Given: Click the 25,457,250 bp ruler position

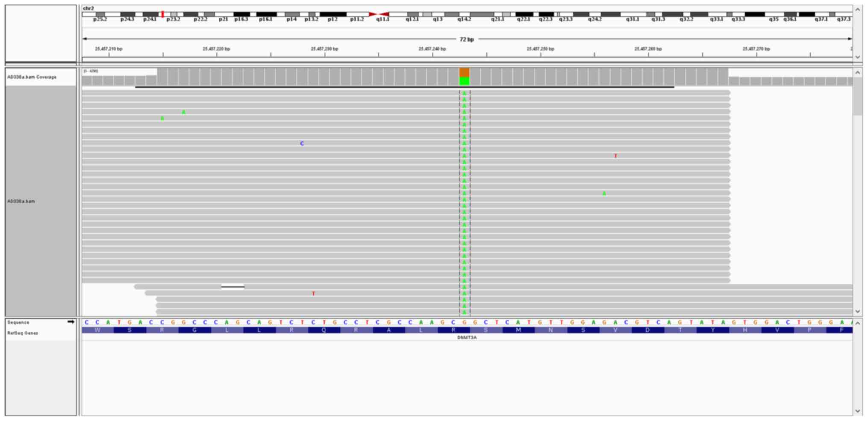Looking at the screenshot, I should click(540, 49).
